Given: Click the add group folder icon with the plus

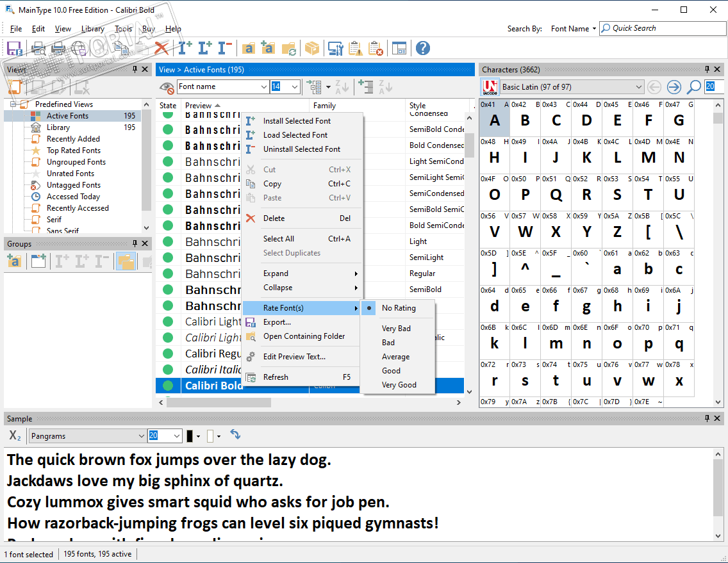Looking at the screenshot, I should pyautogui.click(x=38, y=261).
